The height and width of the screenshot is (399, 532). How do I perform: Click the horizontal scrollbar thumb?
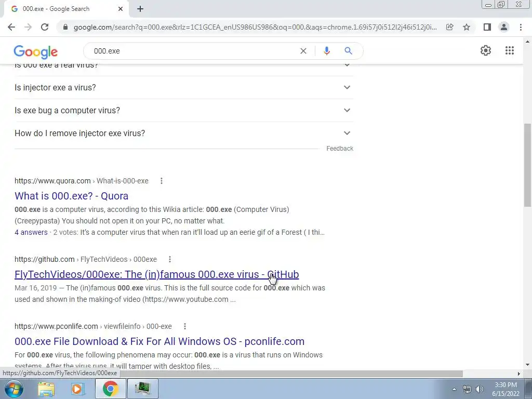pyautogui.click(x=290, y=374)
